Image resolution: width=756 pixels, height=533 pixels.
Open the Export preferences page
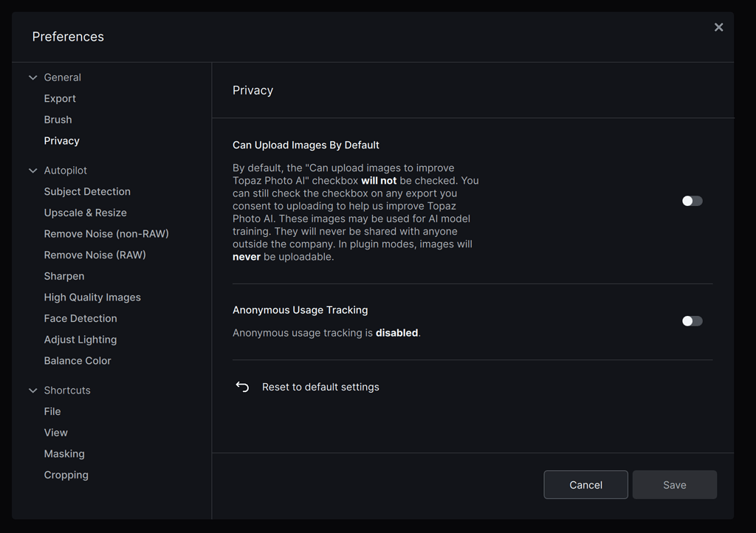click(60, 98)
